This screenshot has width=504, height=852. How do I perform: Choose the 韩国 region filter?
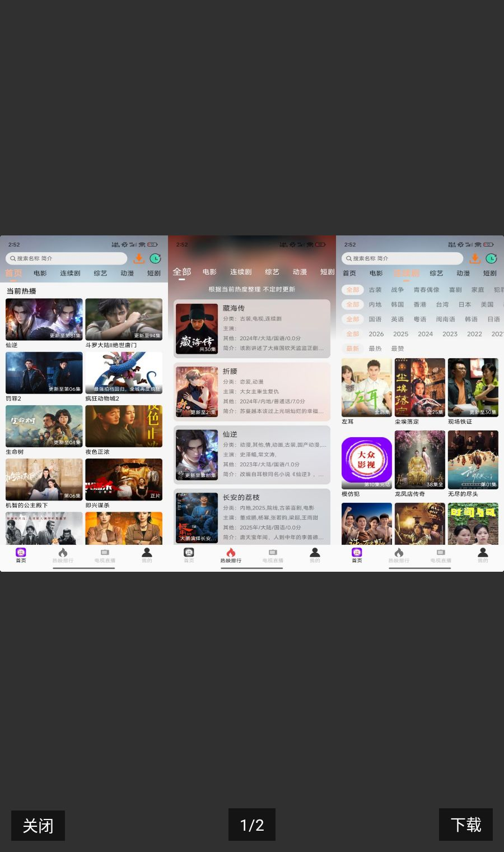398,304
